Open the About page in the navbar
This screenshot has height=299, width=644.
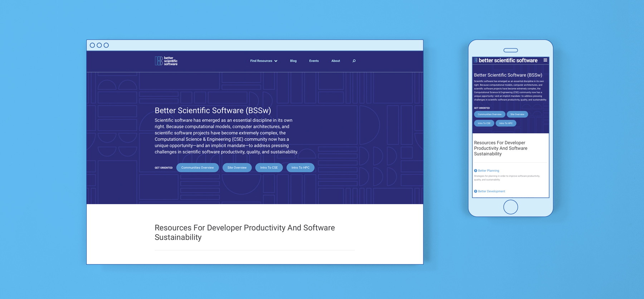[x=335, y=61]
